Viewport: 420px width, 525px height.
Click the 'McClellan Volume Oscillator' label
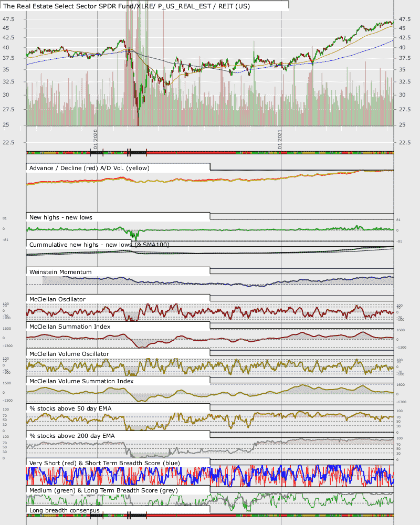click(69, 354)
